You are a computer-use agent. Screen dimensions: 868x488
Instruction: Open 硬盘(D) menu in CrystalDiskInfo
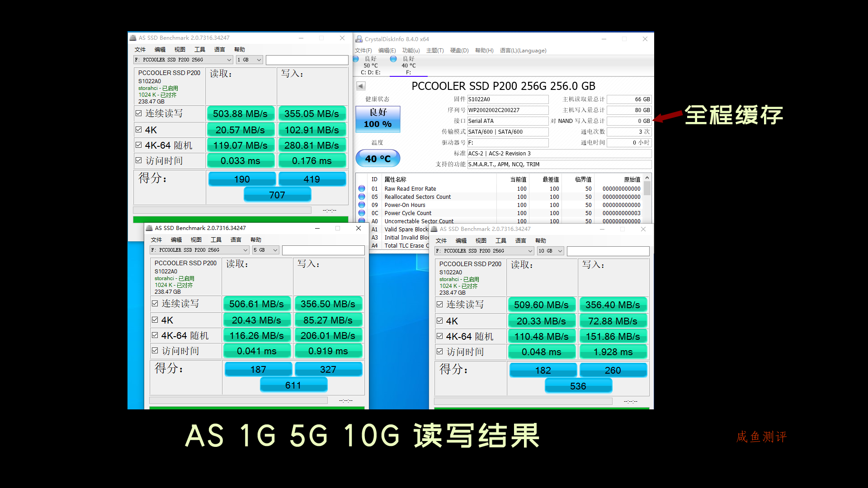click(459, 51)
